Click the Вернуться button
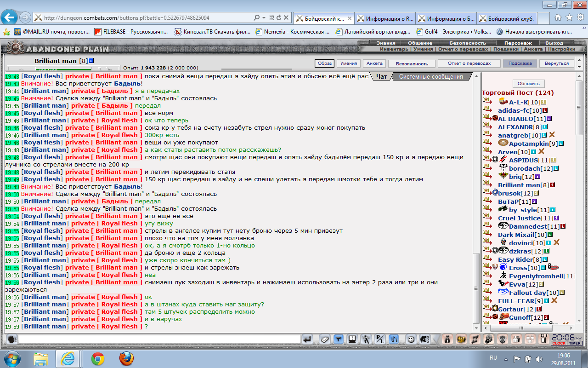This screenshot has height=368, width=588. tap(557, 63)
